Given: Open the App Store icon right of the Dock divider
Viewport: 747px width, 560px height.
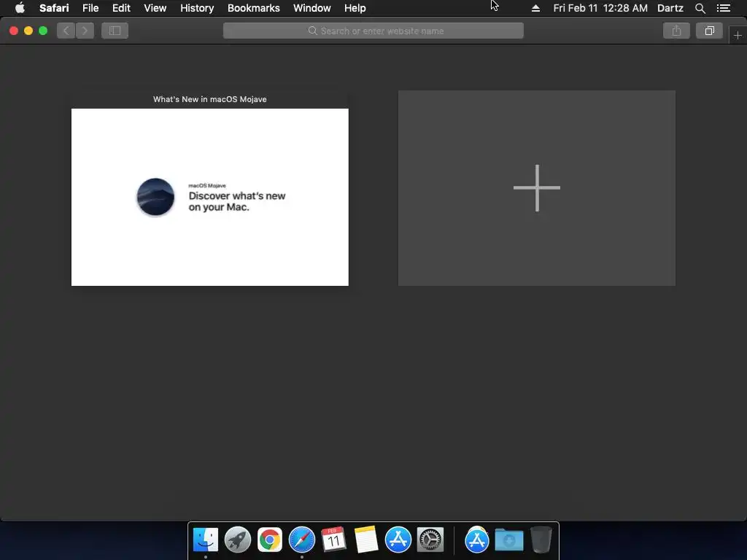Looking at the screenshot, I should point(477,540).
